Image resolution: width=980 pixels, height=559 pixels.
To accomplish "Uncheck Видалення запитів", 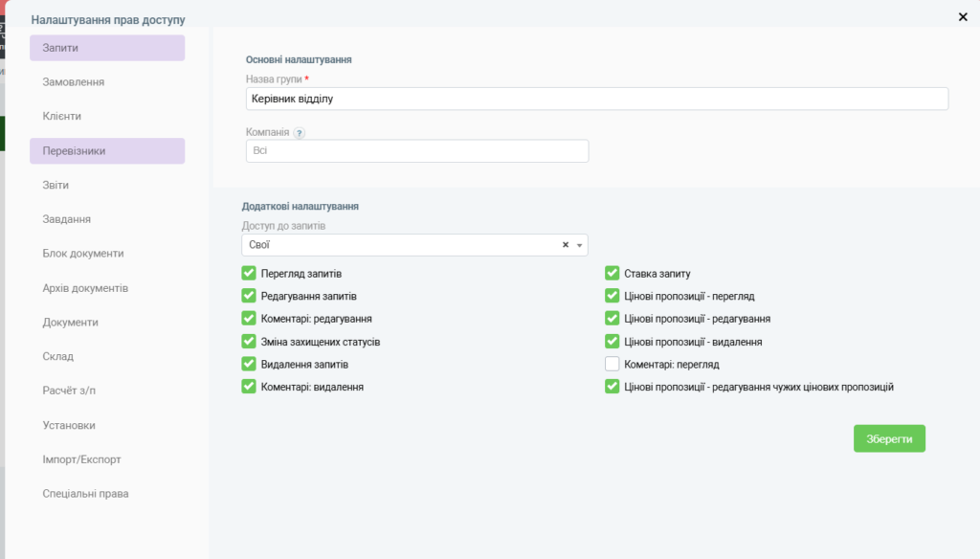I will coord(249,364).
